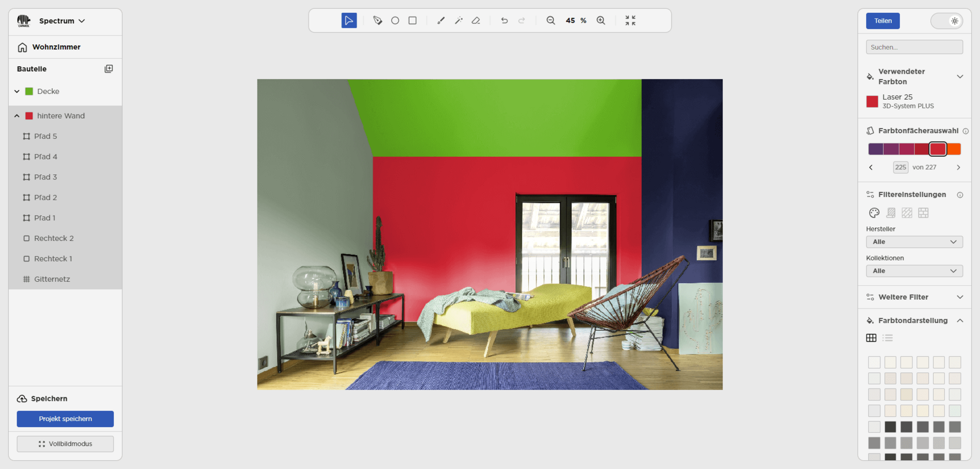This screenshot has width=980, height=469.
Task: Select Pfad 3 in the layer tree
Action: coord(45,177)
